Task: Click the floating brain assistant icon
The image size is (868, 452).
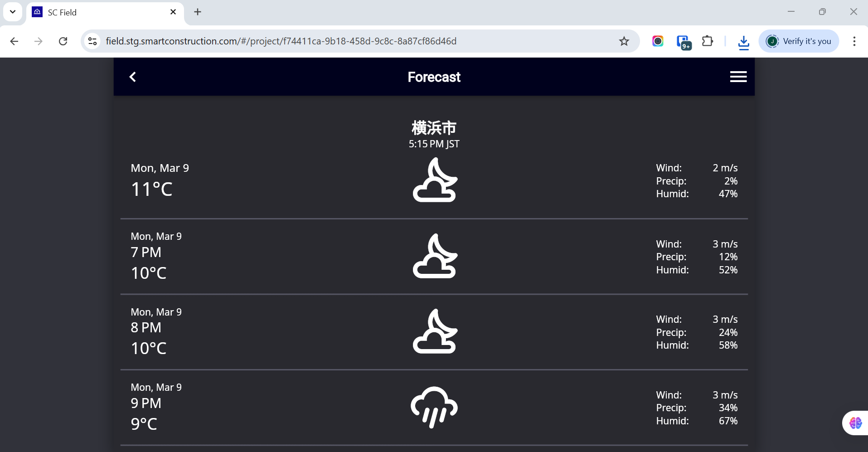Action: (x=855, y=423)
